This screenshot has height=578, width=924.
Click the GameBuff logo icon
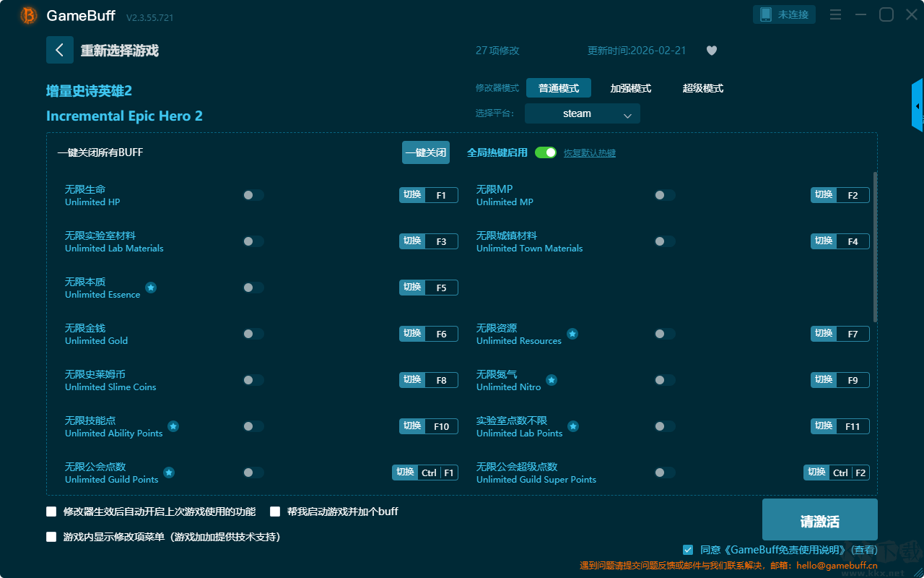(x=29, y=15)
